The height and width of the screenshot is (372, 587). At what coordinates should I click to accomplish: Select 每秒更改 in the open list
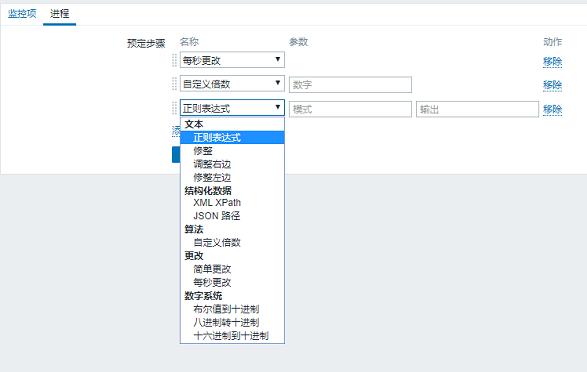coord(232,283)
